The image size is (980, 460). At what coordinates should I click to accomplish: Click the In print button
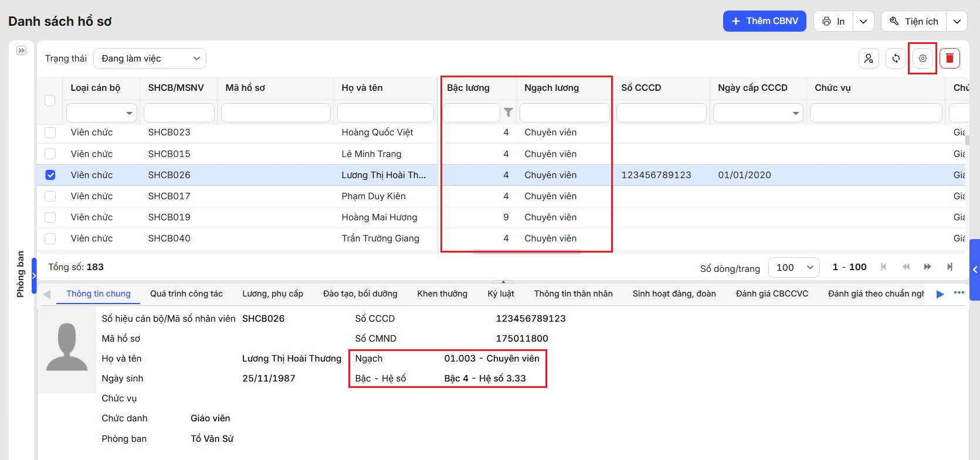(833, 22)
